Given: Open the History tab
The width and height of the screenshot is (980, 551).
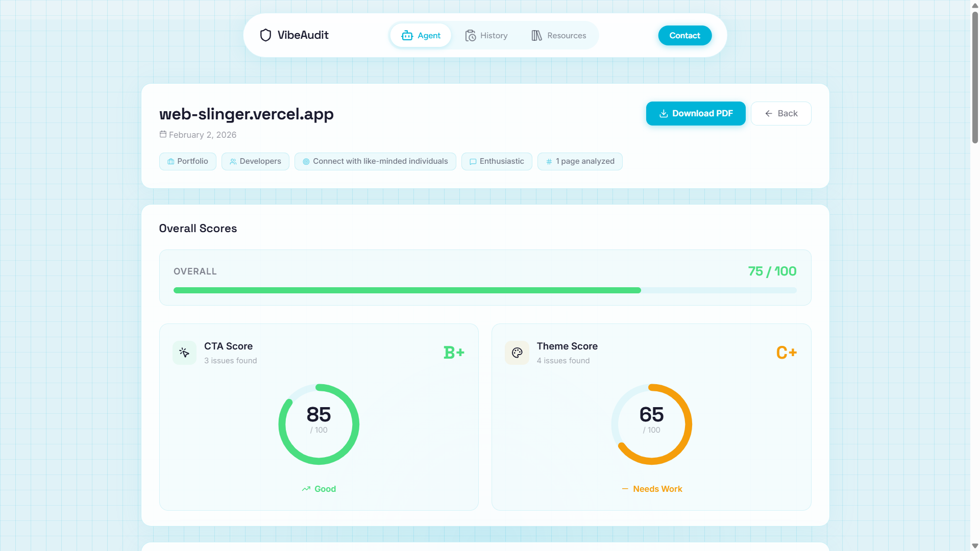Looking at the screenshot, I should pyautogui.click(x=486, y=36).
